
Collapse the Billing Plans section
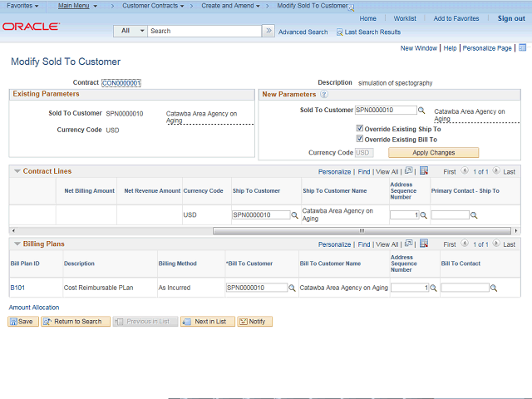coord(17,244)
